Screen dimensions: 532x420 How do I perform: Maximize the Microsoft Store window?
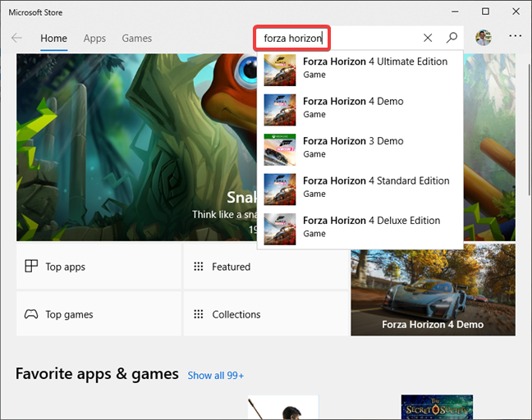485,11
